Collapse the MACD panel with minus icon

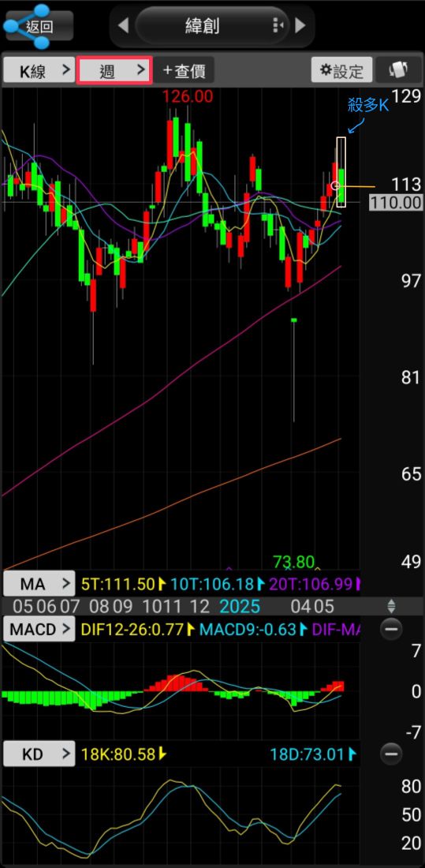point(391,629)
